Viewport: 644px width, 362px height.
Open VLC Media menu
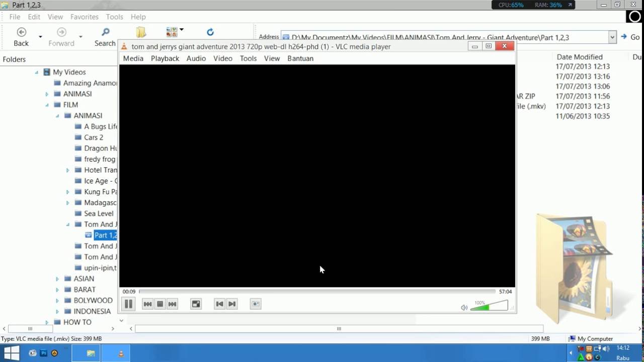click(x=133, y=58)
